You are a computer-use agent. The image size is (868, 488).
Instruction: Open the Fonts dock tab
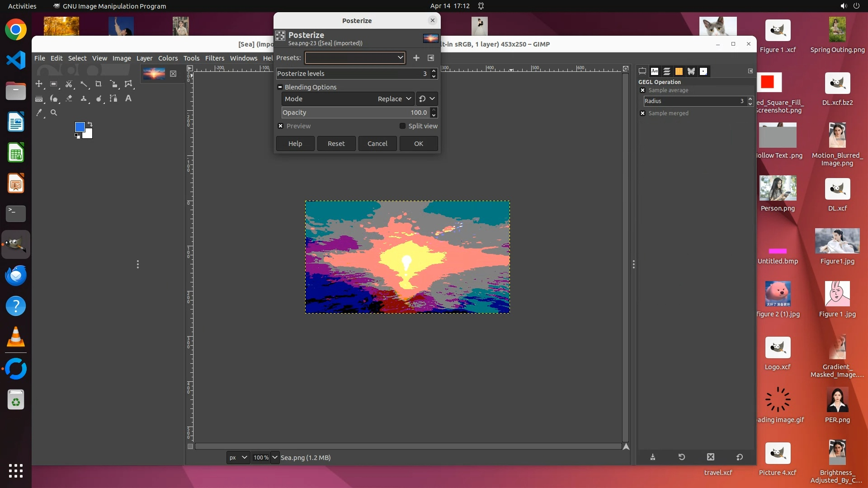coord(655,71)
